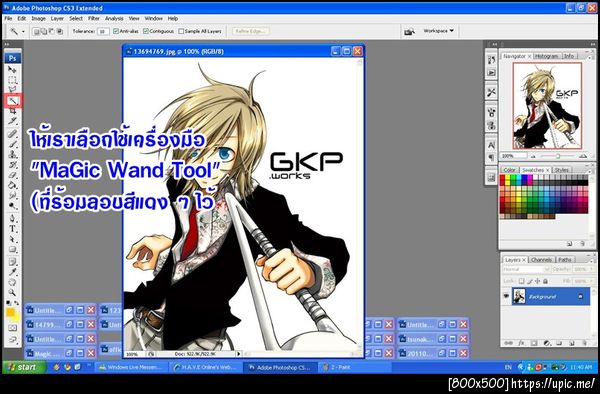This screenshot has width=600, height=394.
Task: Switch to the Color tab
Action: (x=509, y=170)
